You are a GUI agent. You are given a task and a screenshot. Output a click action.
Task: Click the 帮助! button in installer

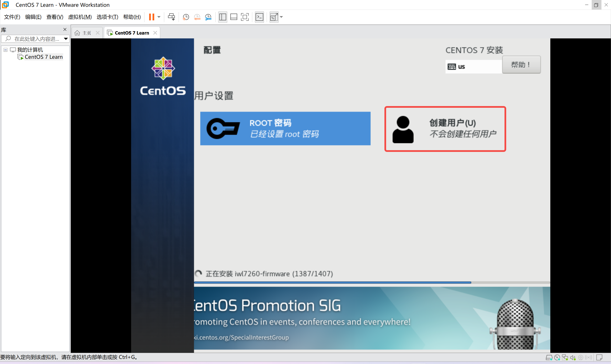521,65
